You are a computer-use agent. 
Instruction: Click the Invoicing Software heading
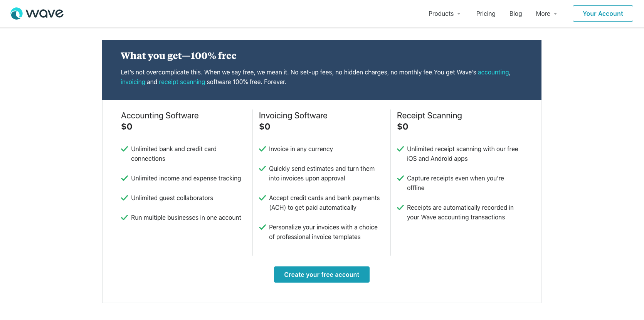(293, 116)
